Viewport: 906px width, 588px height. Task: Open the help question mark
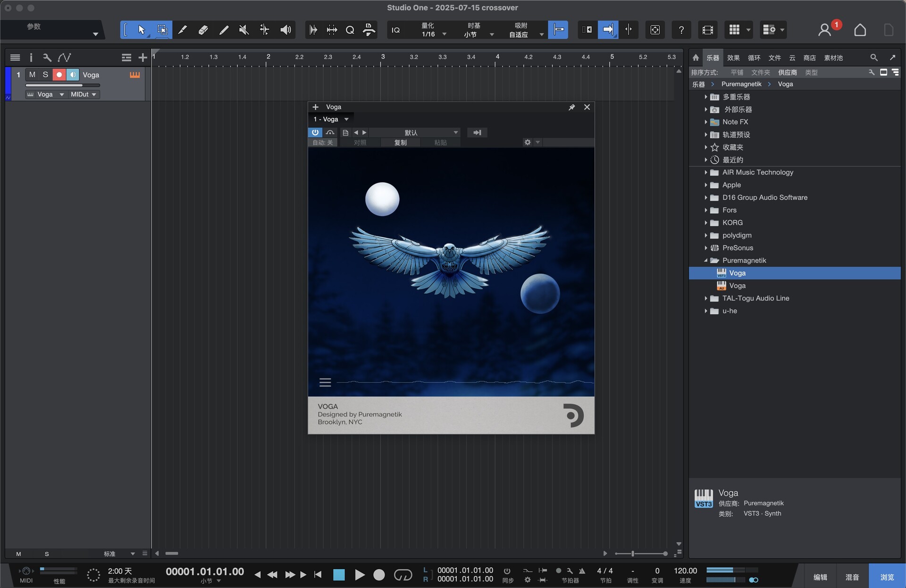(681, 30)
